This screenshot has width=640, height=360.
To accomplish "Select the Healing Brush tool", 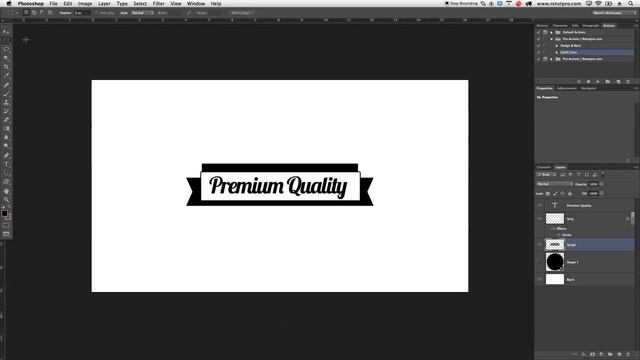I will 6,85.
